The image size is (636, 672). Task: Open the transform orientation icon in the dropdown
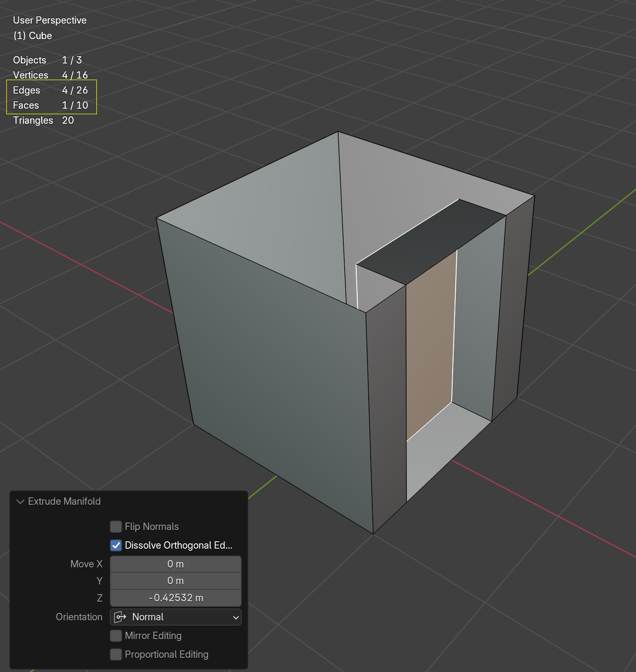tap(119, 617)
